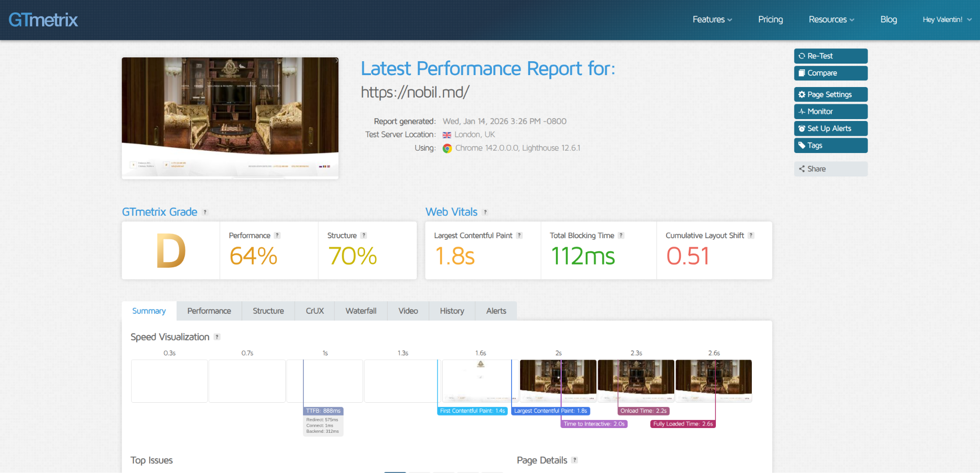
Task: Expand the Features dropdown menu
Action: pyautogui.click(x=712, y=20)
